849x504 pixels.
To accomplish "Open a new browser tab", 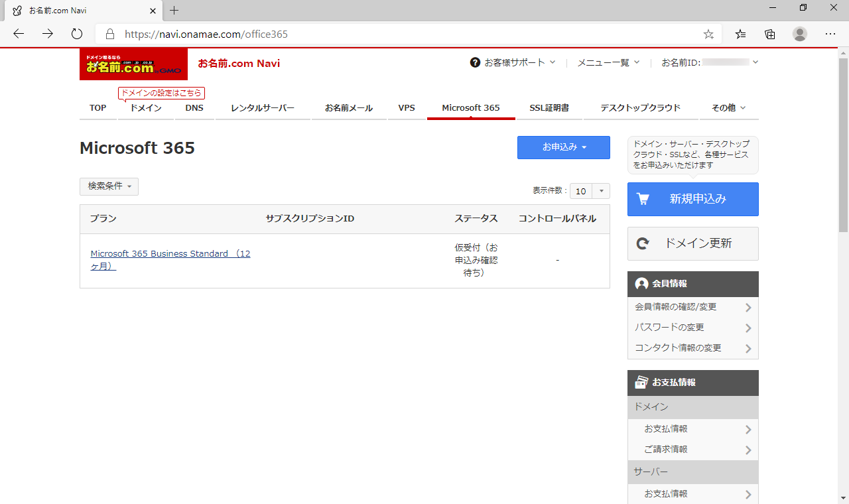I will pyautogui.click(x=174, y=11).
